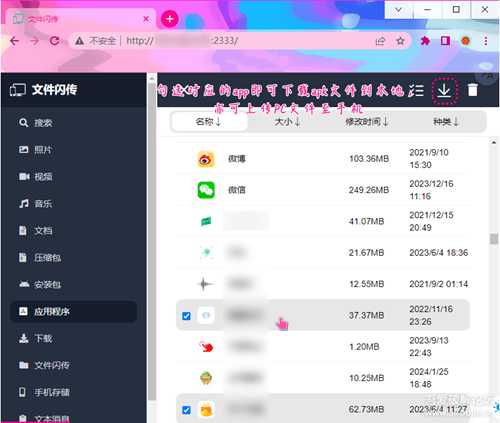Click the 微博 app icon
500x423 pixels.
pyautogui.click(x=206, y=159)
